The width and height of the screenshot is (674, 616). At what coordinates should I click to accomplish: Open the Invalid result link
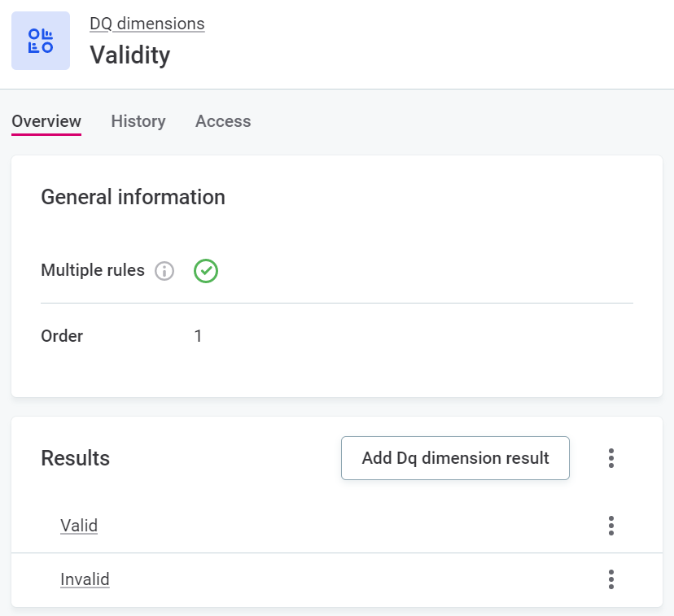[85, 579]
